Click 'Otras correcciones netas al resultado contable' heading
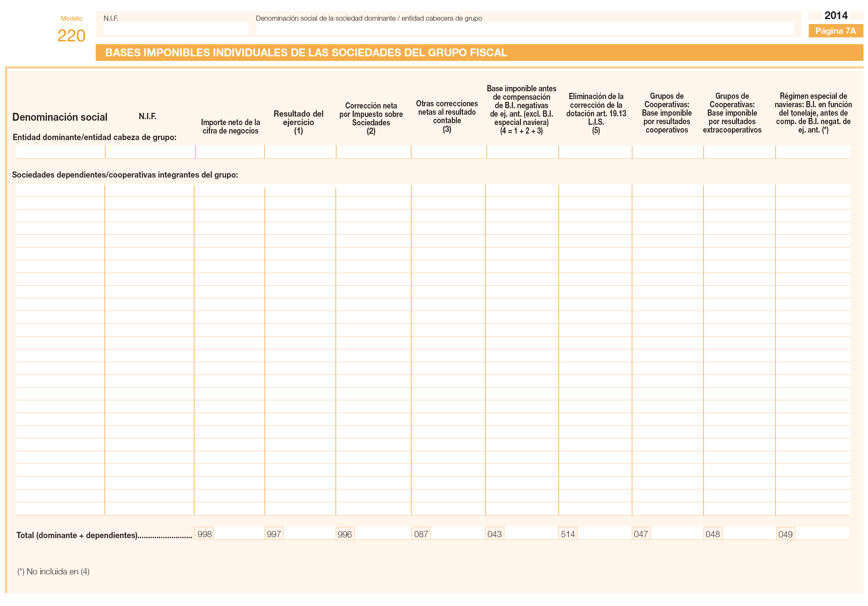This screenshot has height=606, width=868. (x=447, y=116)
